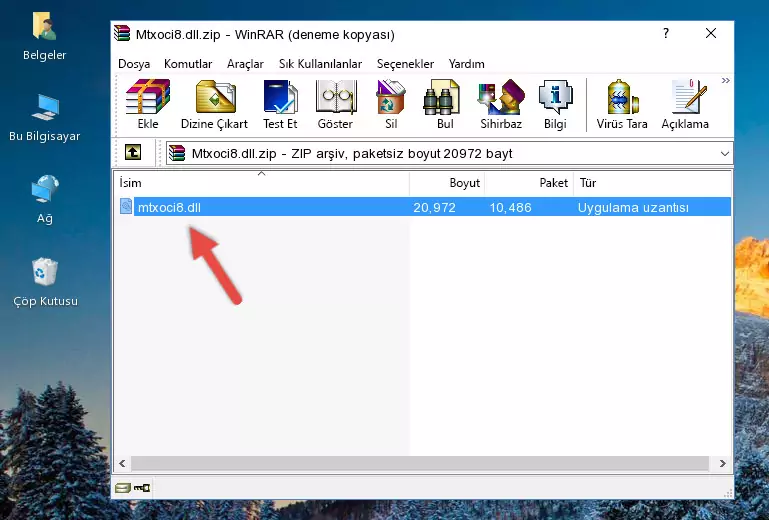Click the help question mark button
This screenshot has width=769, height=520.
point(666,33)
